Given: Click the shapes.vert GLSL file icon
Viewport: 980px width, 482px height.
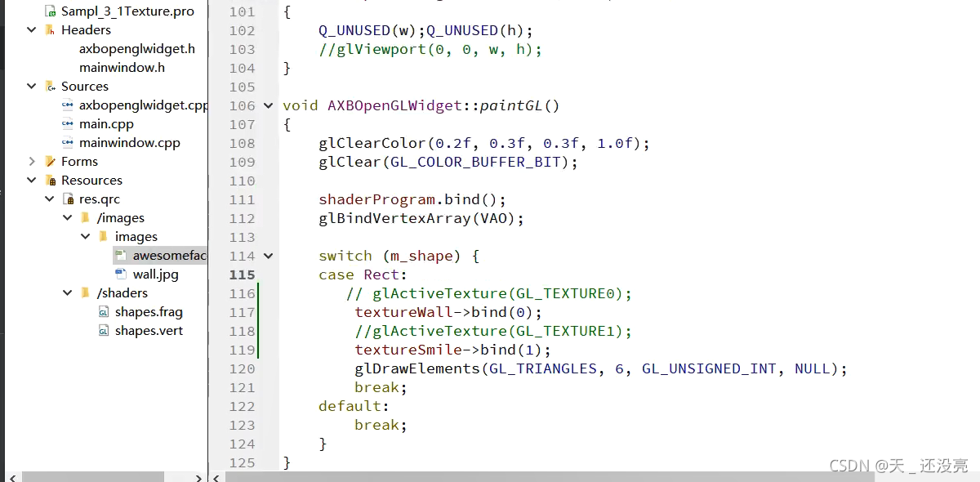Looking at the screenshot, I should [104, 331].
